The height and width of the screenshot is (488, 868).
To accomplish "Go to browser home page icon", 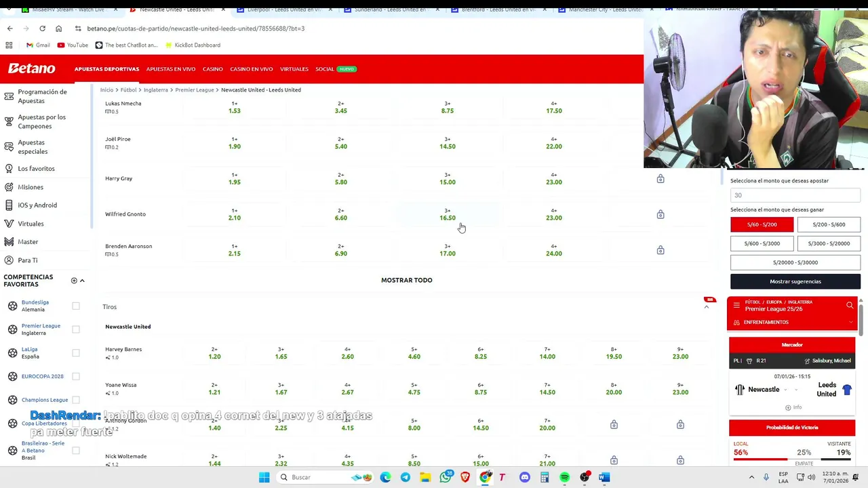I will 58,28.
